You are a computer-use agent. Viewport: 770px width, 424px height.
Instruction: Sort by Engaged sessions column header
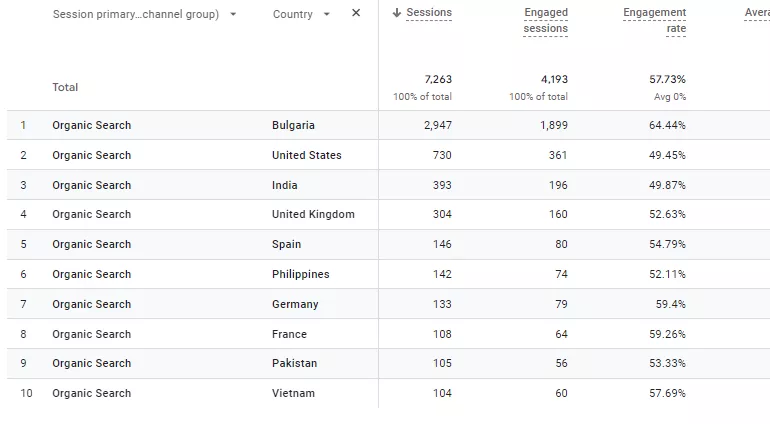546,21
